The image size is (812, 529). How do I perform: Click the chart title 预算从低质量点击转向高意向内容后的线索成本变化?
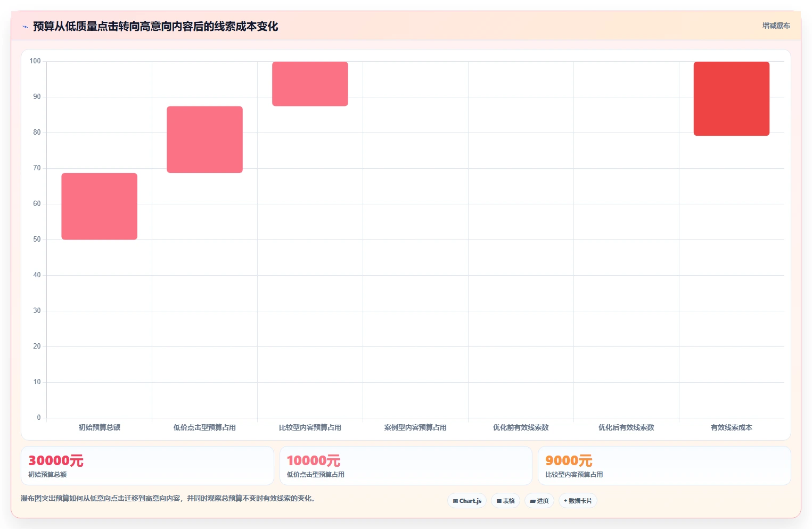tap(155, 26)
